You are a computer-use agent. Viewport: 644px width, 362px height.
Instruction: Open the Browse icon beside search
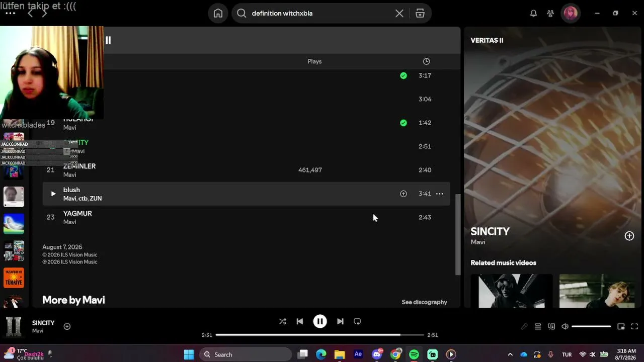(420, 14)
